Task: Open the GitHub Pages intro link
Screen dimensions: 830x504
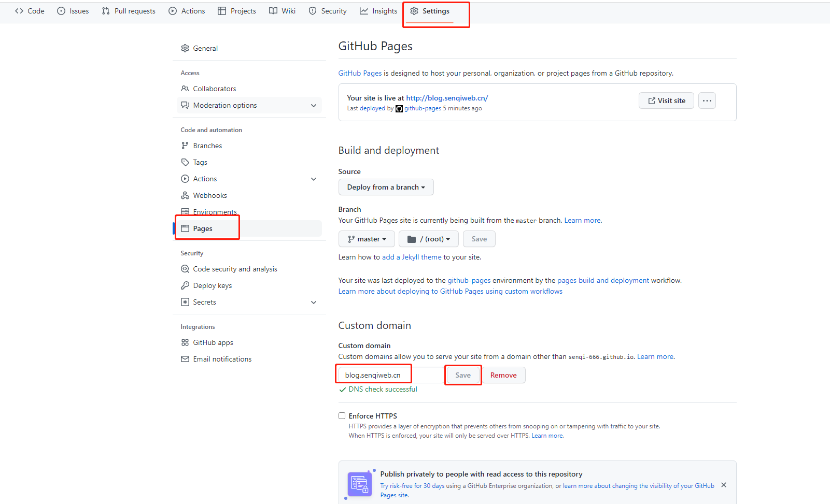Action: (x=360, y=73)
